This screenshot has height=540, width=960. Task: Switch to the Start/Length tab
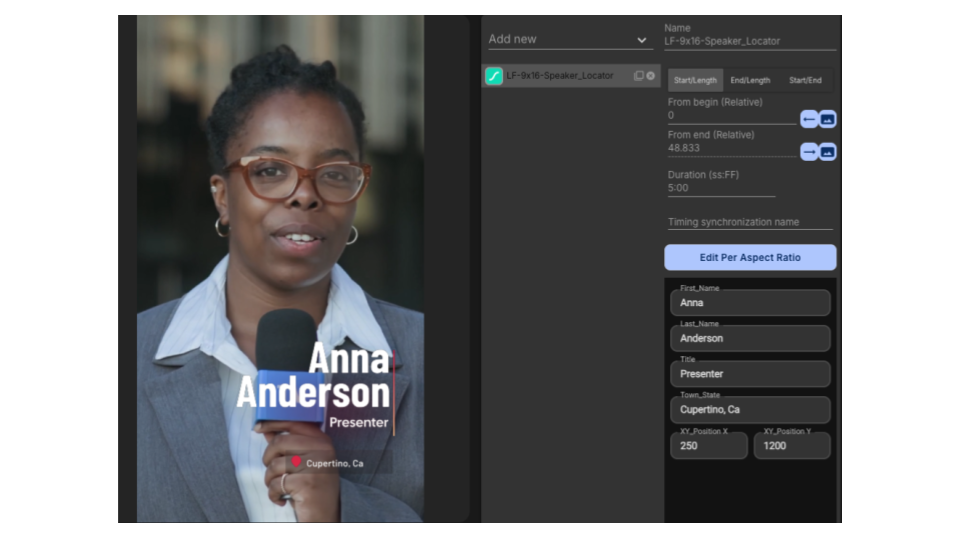[695, 81]
